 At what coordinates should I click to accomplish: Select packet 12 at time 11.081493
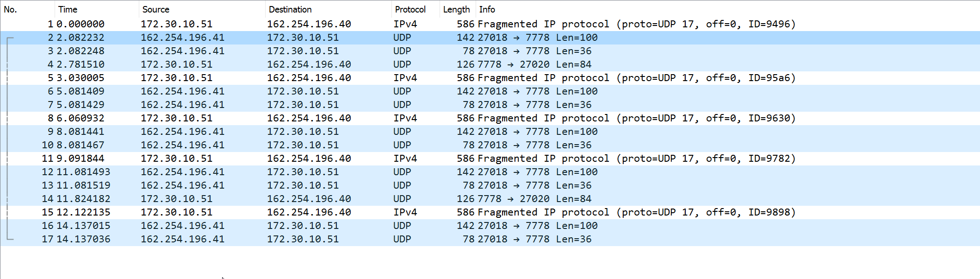[490, 172]
